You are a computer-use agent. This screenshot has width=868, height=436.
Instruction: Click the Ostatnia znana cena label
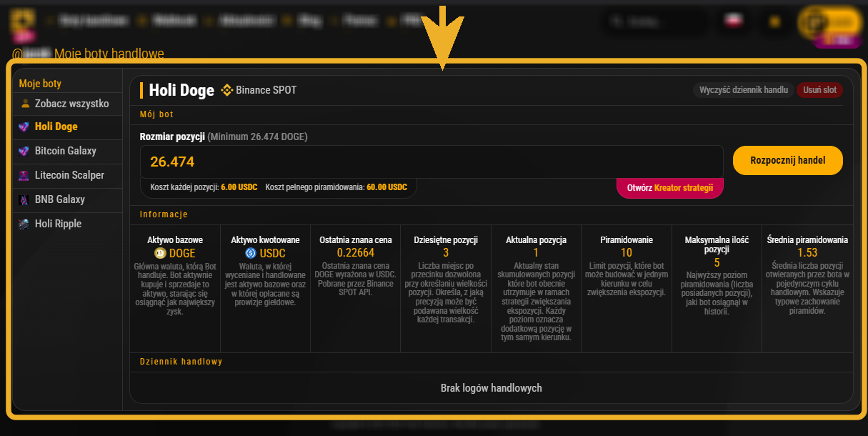coord(356,240)
